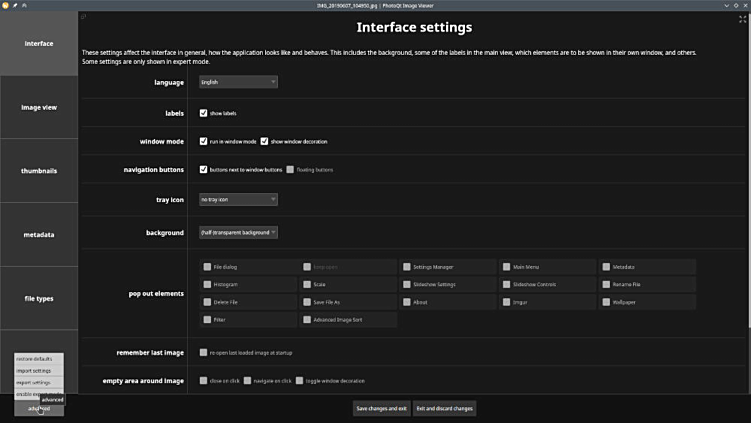
Task: Uncheck run in window mode
Action: point(204,141)
